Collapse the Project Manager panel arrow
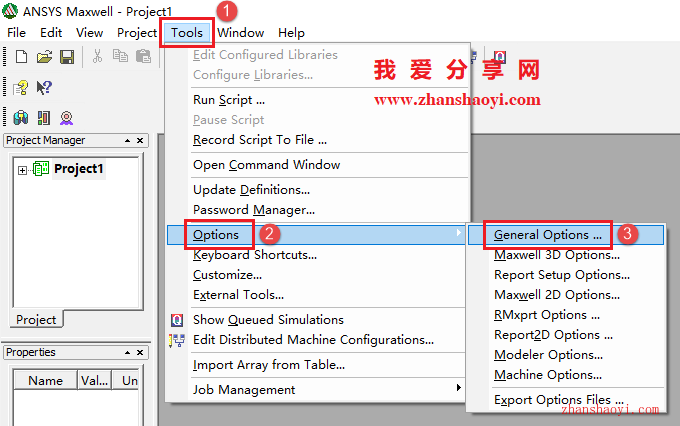The width and height of the screenshot is (680, 426). pos(128,141)
